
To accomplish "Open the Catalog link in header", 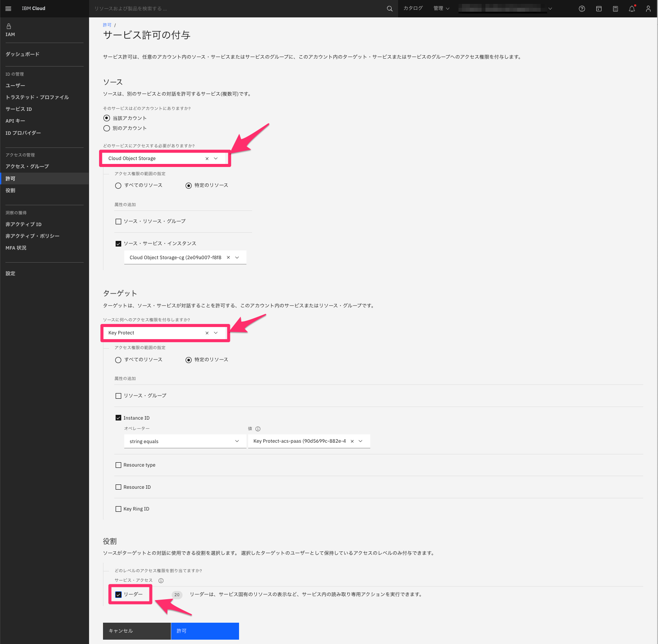I will (413, 8).
